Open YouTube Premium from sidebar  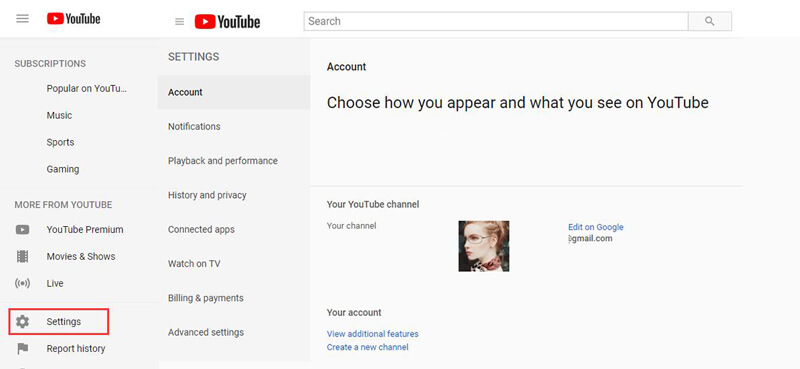click(x=85, y=230)
